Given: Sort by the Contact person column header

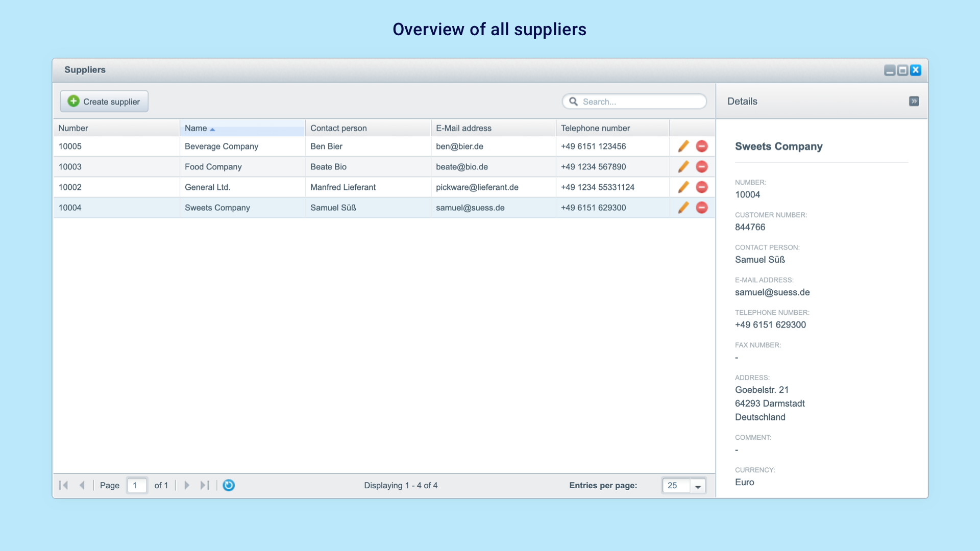Looking at the screenshot, I should tap(367, 128).
